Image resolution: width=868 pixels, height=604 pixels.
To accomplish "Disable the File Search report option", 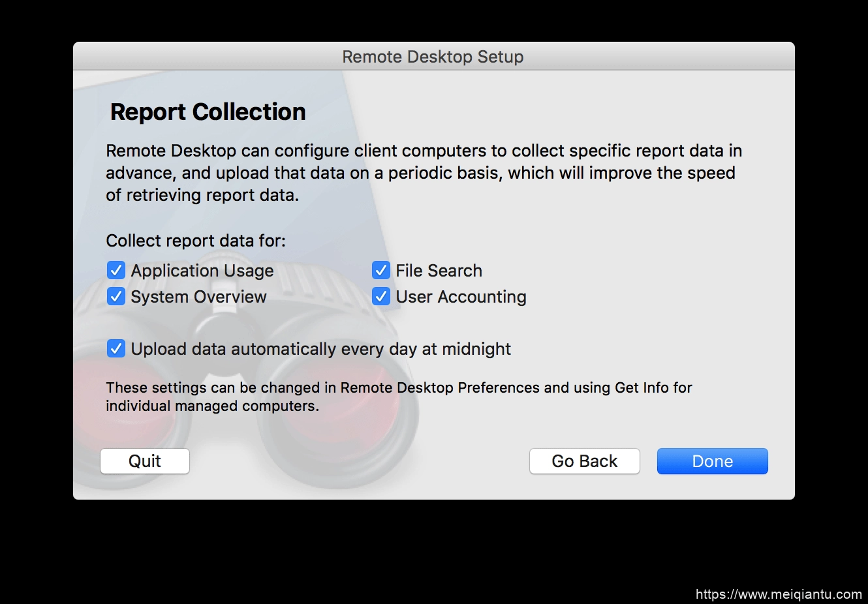I will click(x=381, y=270).
